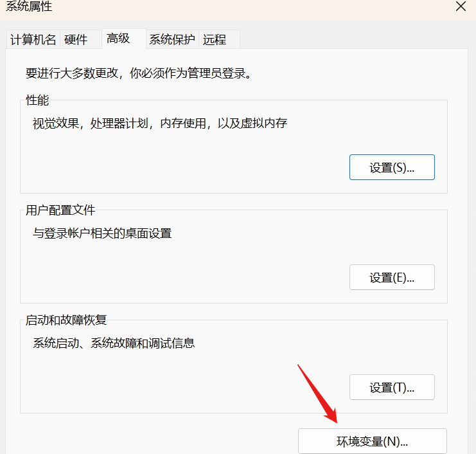The height and width of the screenshot is (454, 476).
Task: Open the 硬件 tab
Action: click(76, 39)
